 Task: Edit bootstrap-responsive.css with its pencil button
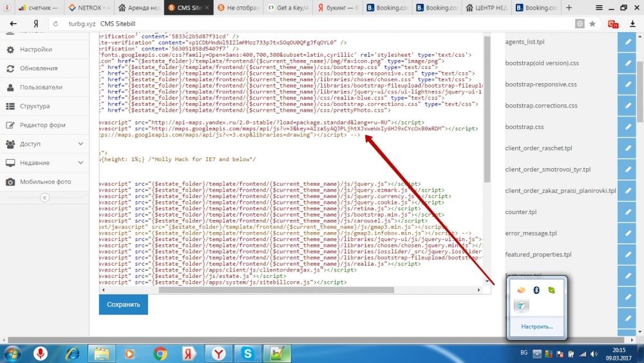(627, 84)
